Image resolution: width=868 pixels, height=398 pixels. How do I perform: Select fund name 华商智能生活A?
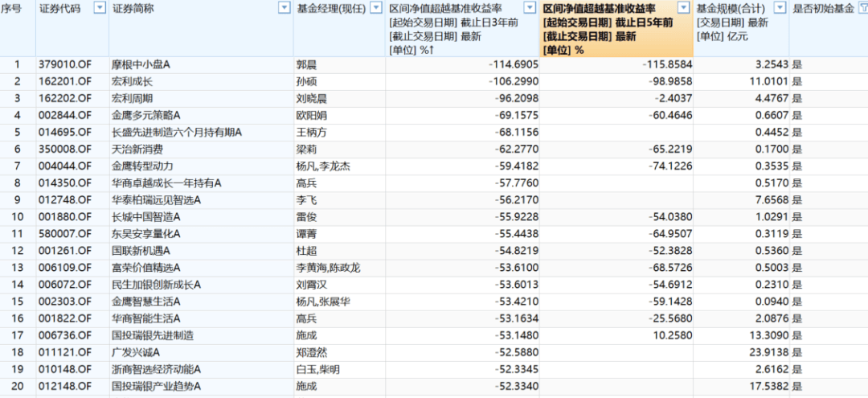tap(146, 318)
